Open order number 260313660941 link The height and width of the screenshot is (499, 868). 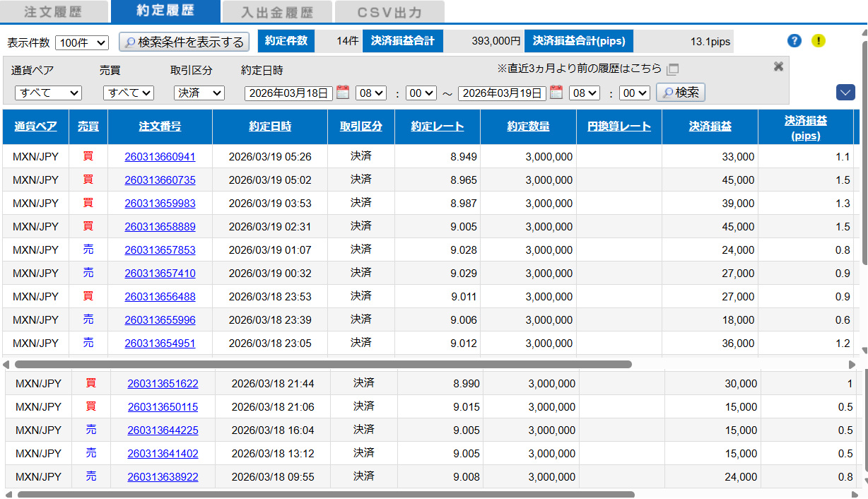pyautogui.click(x=160, y=157)
